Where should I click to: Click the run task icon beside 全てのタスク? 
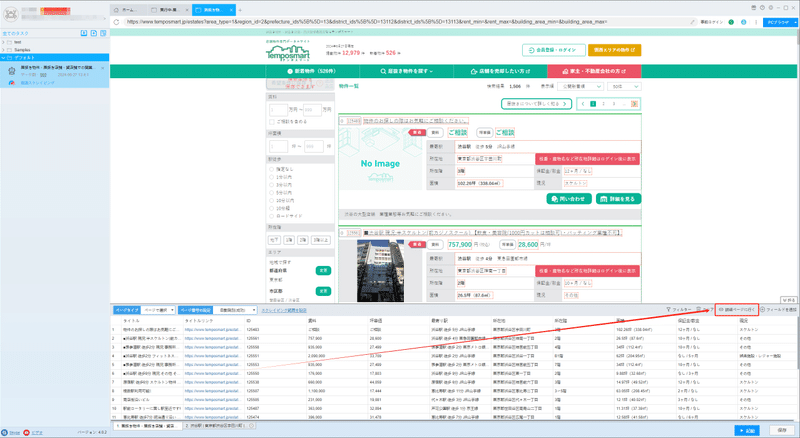[84, 33]
